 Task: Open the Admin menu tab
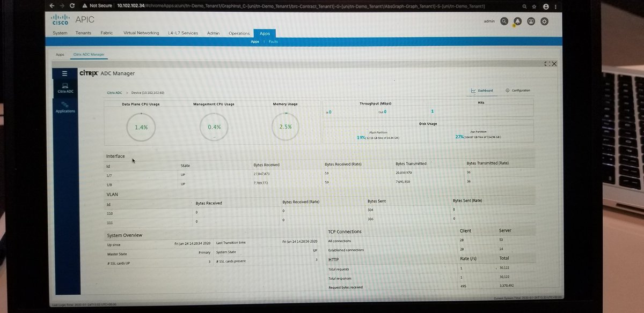[x=214, y=33]
